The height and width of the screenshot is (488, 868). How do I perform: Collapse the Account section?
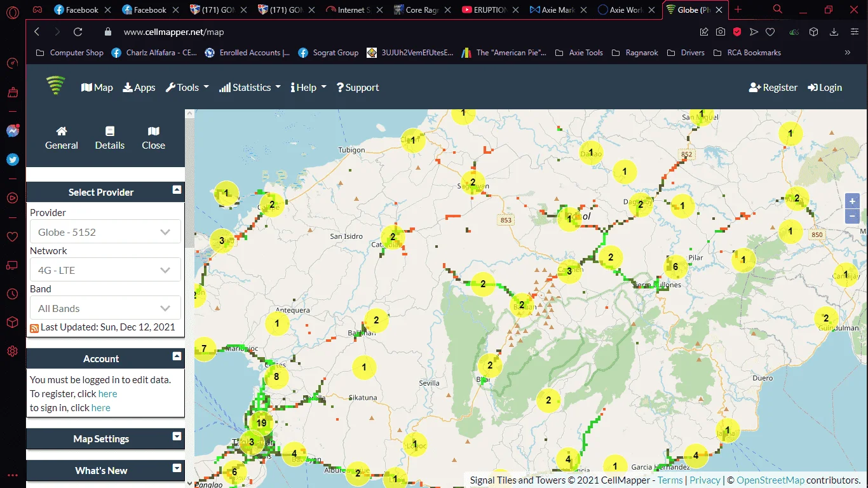click(177, 356)
